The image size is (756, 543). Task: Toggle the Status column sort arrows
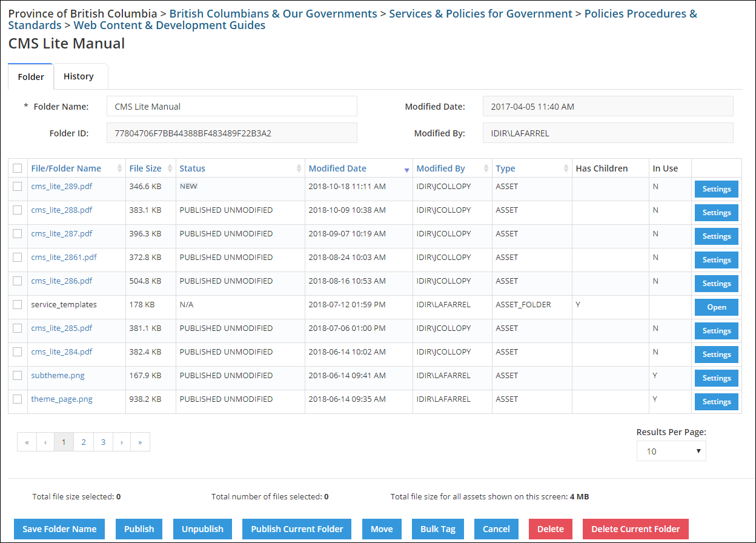299,168
